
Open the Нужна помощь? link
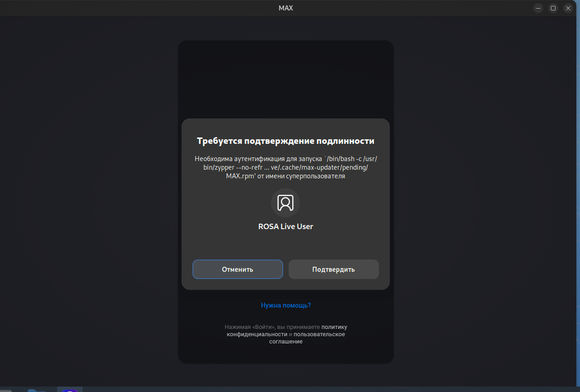coord(286,305)
